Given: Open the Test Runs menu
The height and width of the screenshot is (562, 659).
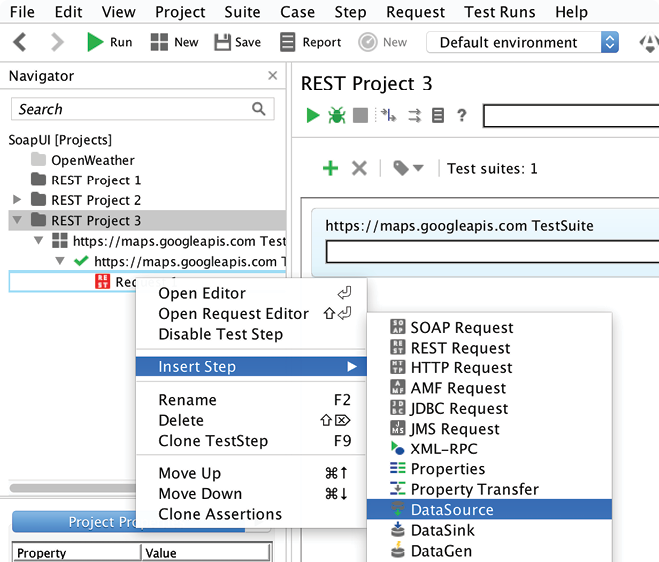Looking at the screenshot, I should (500, 12).
